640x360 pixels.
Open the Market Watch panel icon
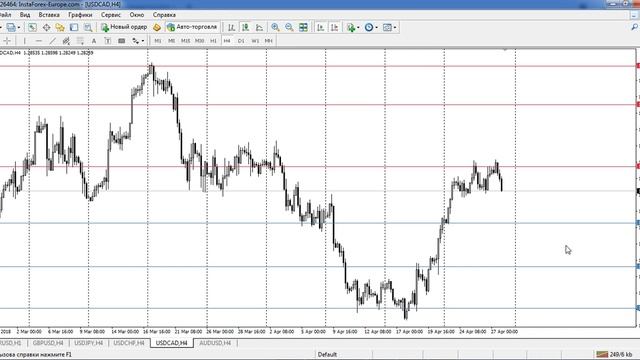pos(32,27)
